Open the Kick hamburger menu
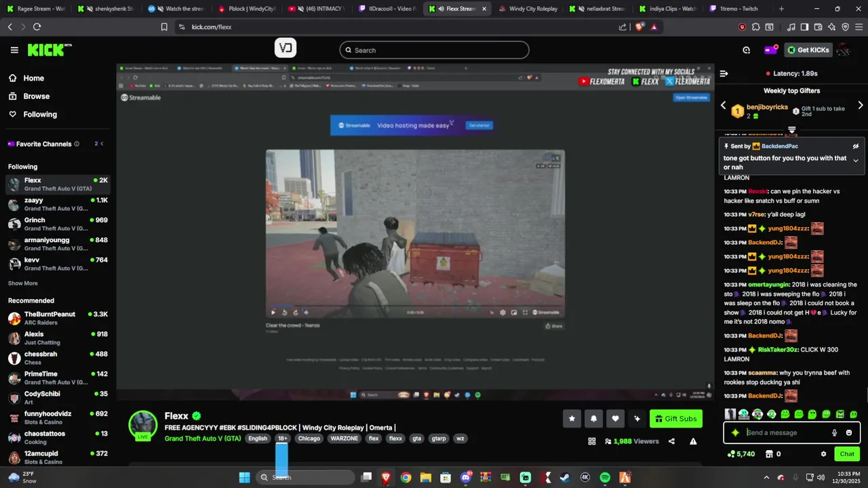Viewport: 868px width, 488px height. (14, 50)
